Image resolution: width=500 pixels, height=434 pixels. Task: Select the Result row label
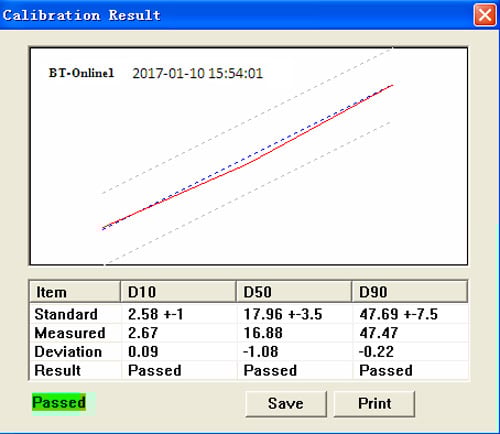pyautogui.click(x=57, y=370)
